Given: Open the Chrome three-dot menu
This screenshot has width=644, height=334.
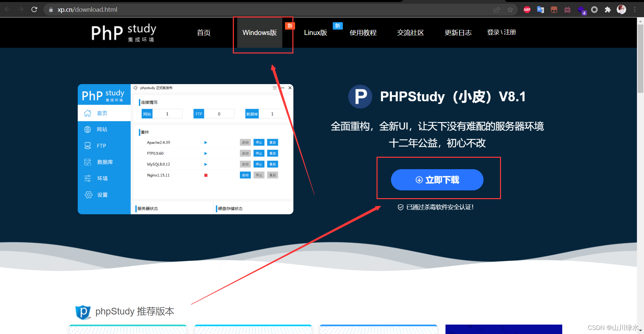Looking at the screenshot, I should (635, 10).
